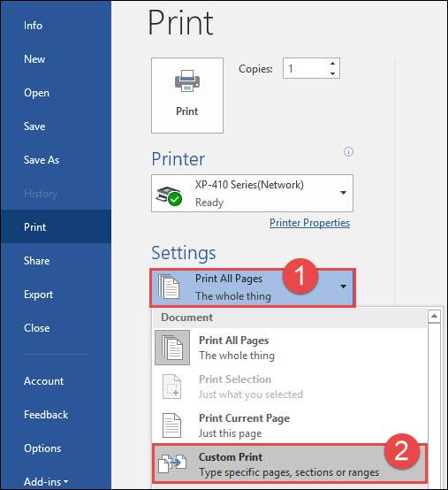Increase copies with the up stepper arrow
448x490 pixels.
coord(333,64)
